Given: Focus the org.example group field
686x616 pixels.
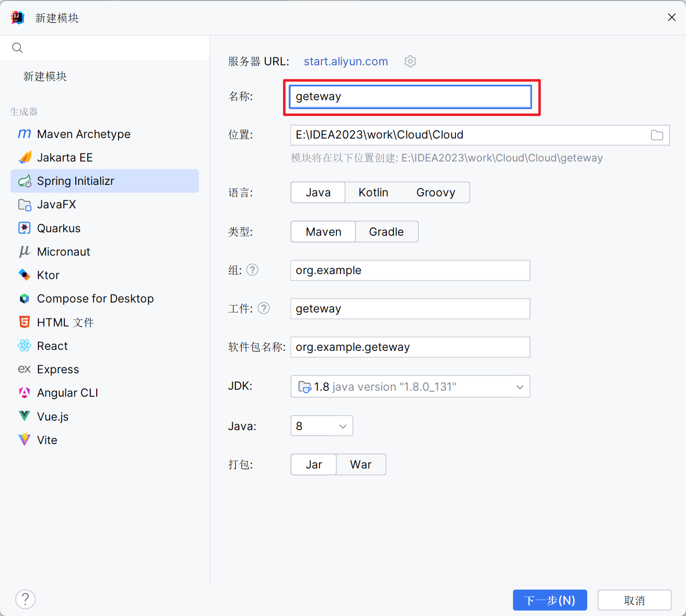Looking at the screenshot, I should tap(410, 270).
